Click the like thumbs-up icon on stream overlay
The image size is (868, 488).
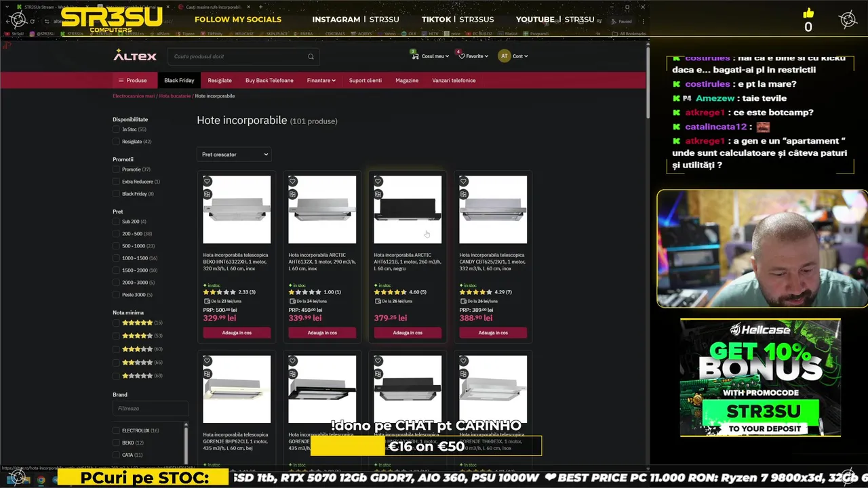coord(808,13)
